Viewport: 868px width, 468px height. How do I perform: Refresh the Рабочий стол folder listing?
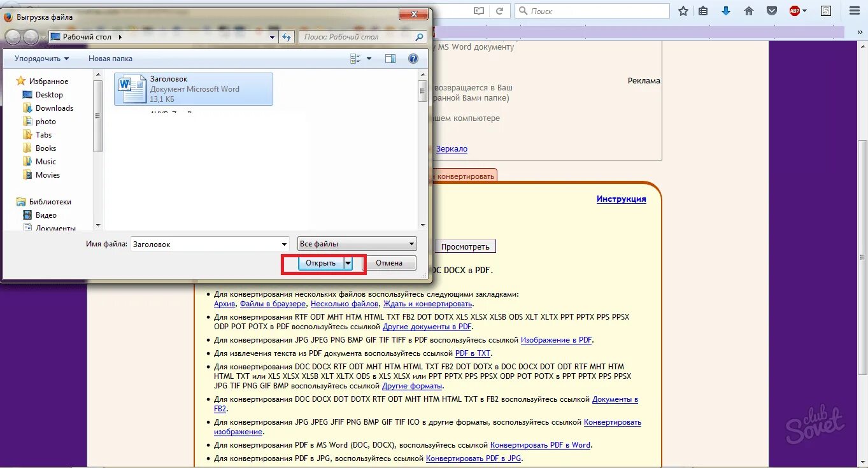tap(287, 37)
